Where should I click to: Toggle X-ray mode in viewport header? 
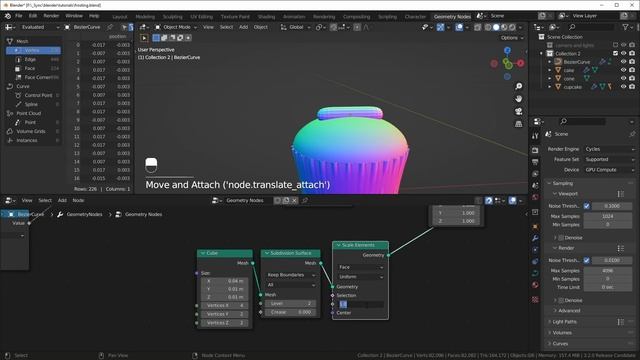477,27
